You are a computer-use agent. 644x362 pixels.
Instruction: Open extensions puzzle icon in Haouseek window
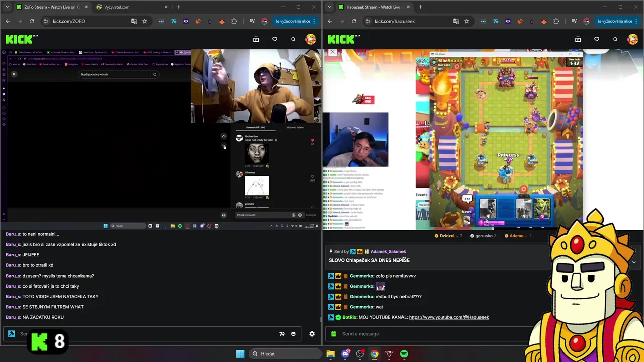(x=556, y=21)
